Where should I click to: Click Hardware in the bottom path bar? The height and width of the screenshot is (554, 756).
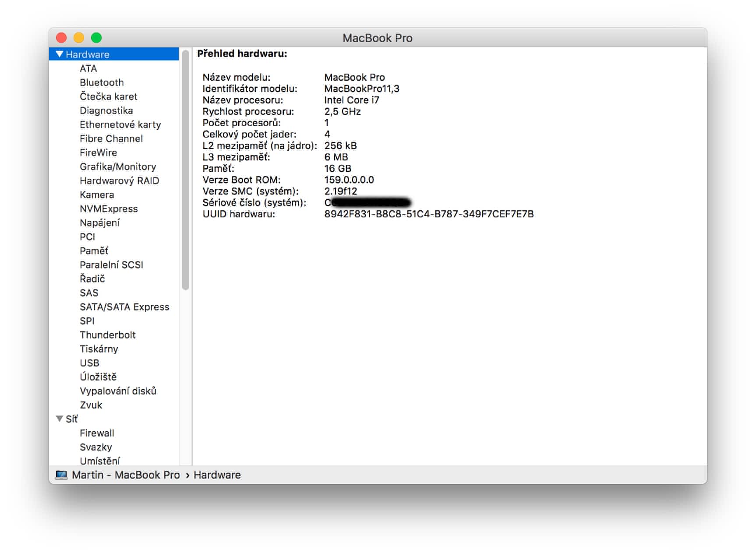tap(217, 475)
